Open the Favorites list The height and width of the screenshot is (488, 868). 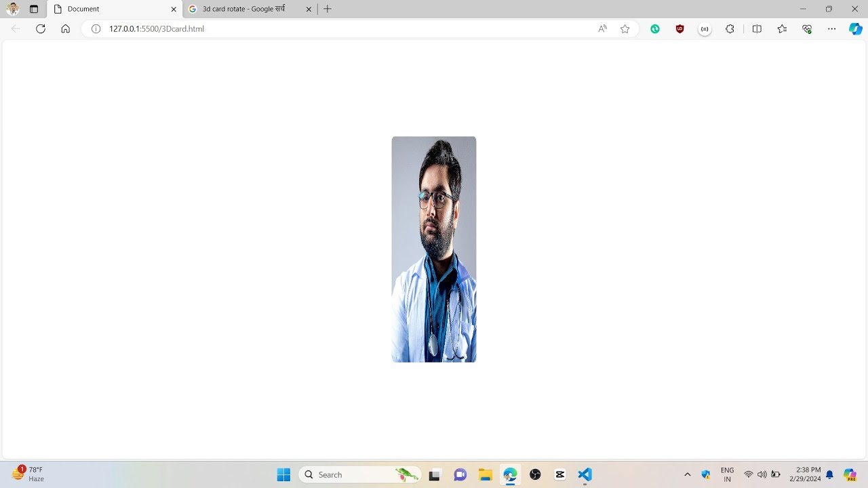point(782,28)
